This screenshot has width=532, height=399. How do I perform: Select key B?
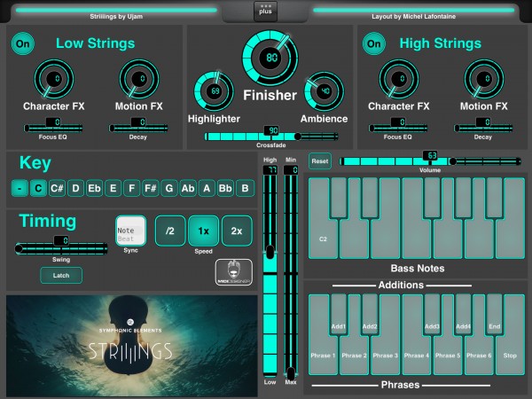245,188
